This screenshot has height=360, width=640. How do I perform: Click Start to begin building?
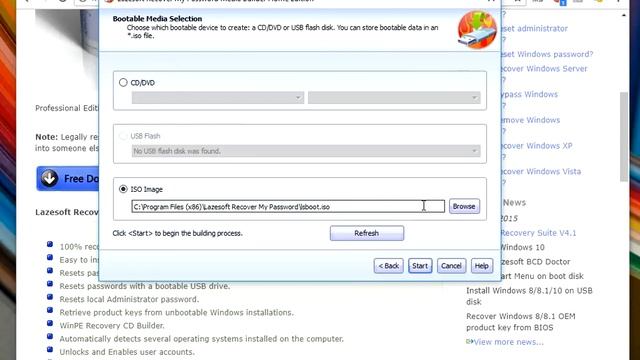[x=420, y=266]
